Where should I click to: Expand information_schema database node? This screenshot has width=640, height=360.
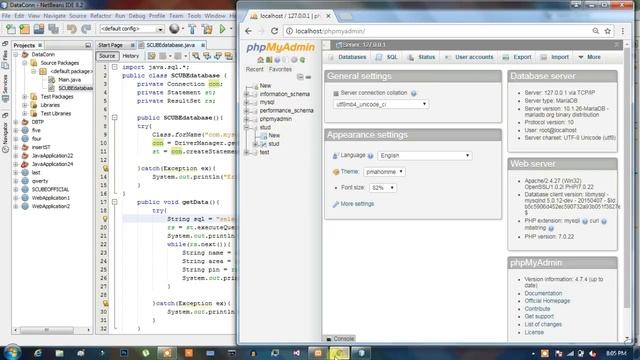click(x=247, y=94)
